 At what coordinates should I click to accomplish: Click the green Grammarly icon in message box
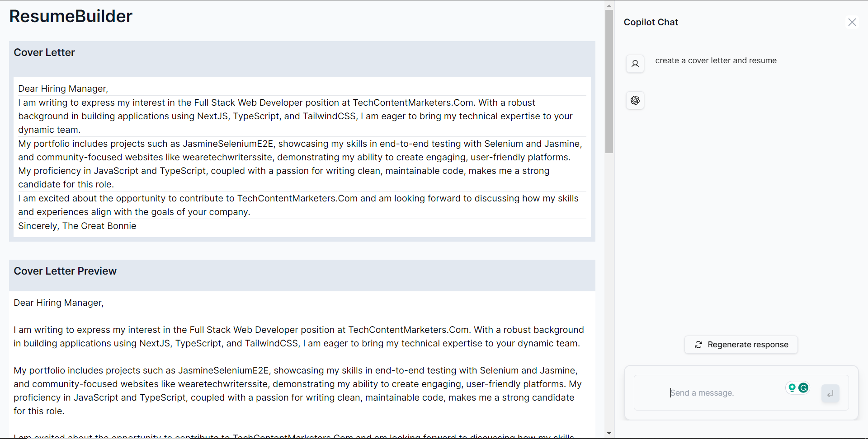pos(803,388)
